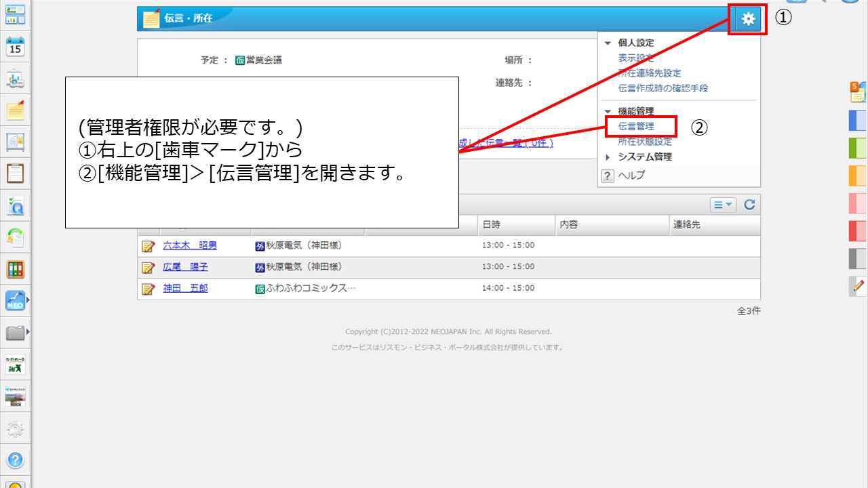Screen dimensions: 868x488
Task: Click the gear settings icon in the header
Action: (x=748, y=19)
